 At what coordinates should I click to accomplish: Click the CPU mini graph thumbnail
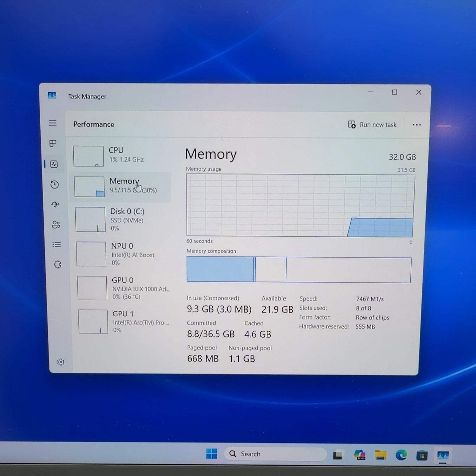coord(89,156)
